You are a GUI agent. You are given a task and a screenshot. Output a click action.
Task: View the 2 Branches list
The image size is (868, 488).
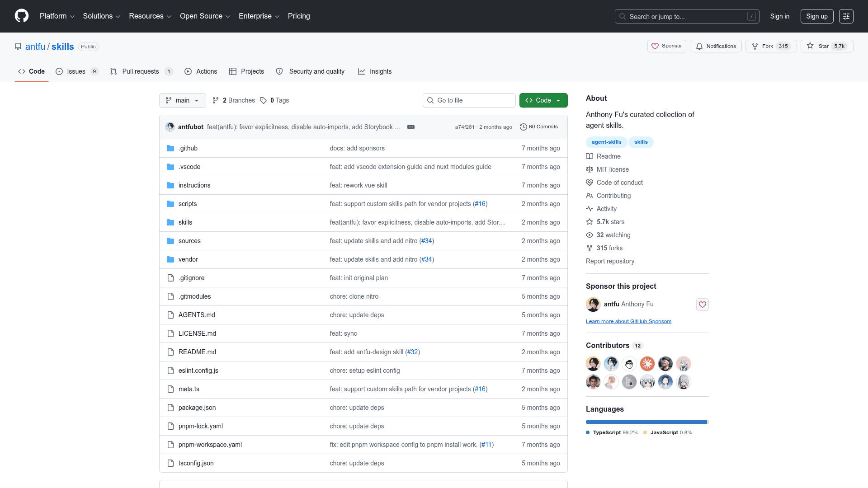click(x=234, y=100)
